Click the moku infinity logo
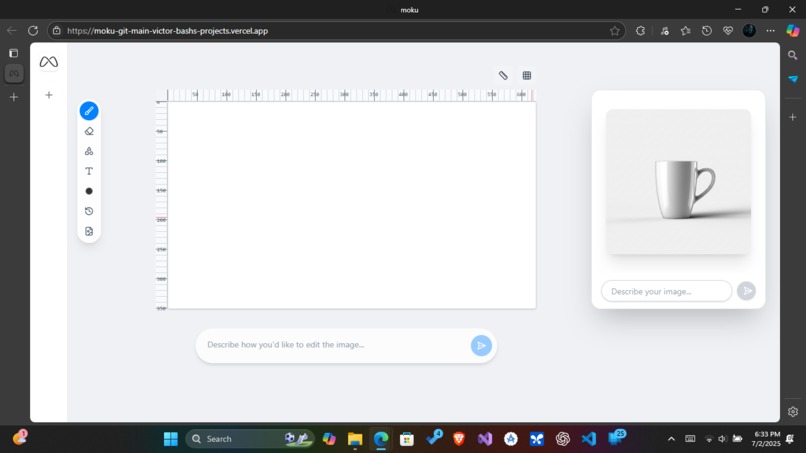 (x=49, y=62)
